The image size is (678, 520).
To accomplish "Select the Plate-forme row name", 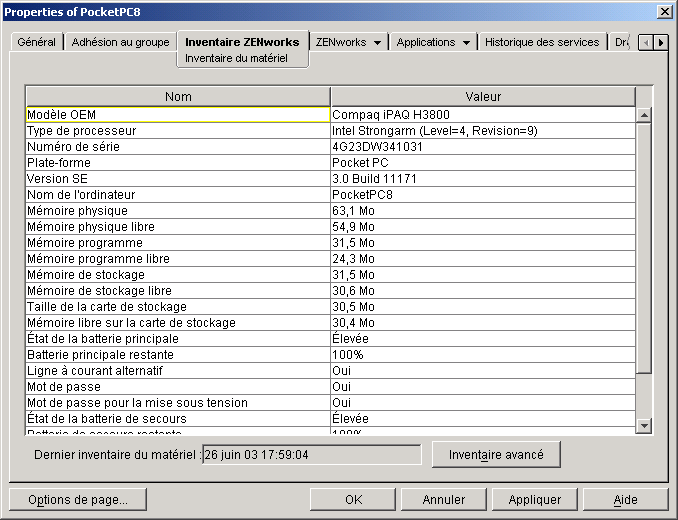I will (x=178, y=163).
